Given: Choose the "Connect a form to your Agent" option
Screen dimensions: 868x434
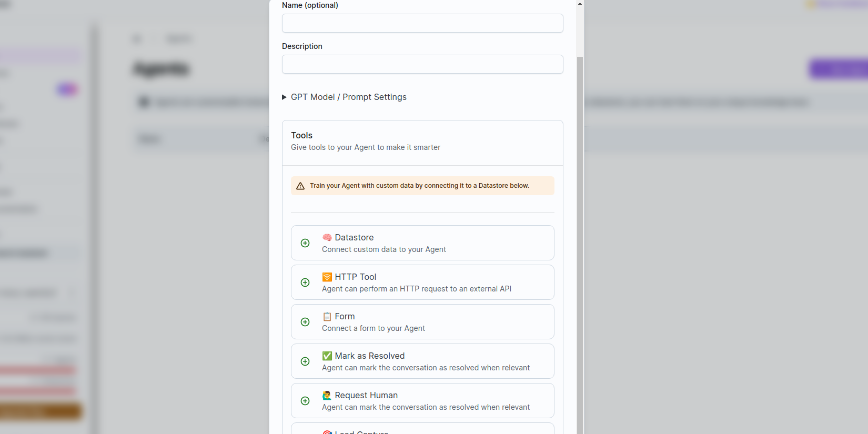Looking at the screenshot, I should tap(374, 328).
